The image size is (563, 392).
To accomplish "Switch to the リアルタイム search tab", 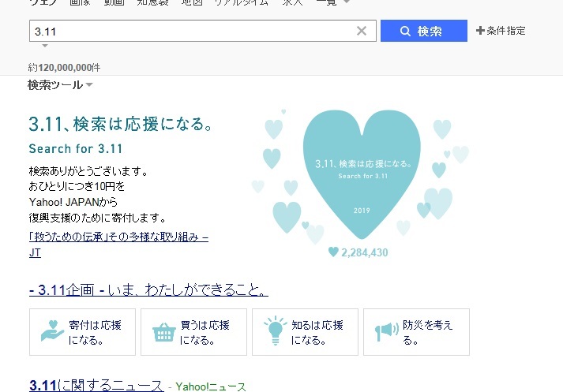I will tap(242, 2).
